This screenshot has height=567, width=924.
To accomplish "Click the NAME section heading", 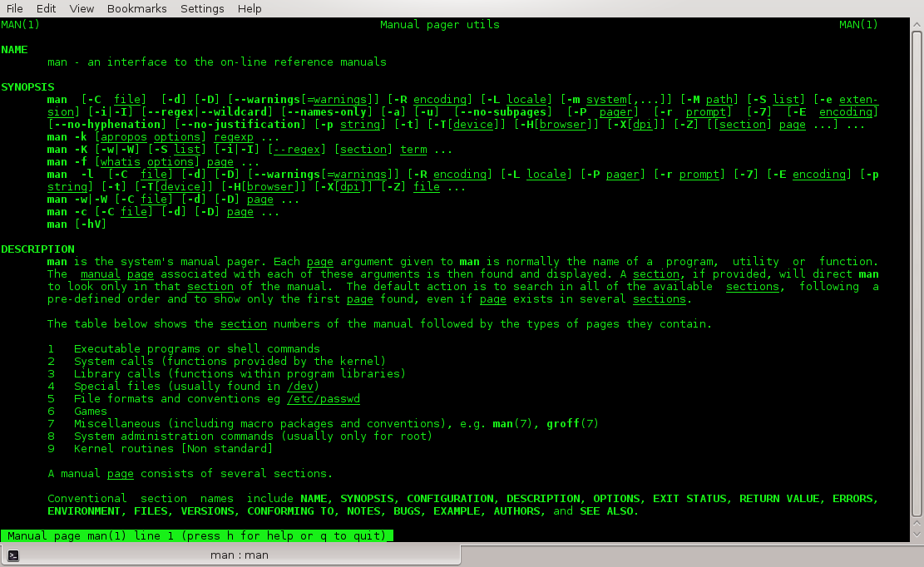I will 14,49.
